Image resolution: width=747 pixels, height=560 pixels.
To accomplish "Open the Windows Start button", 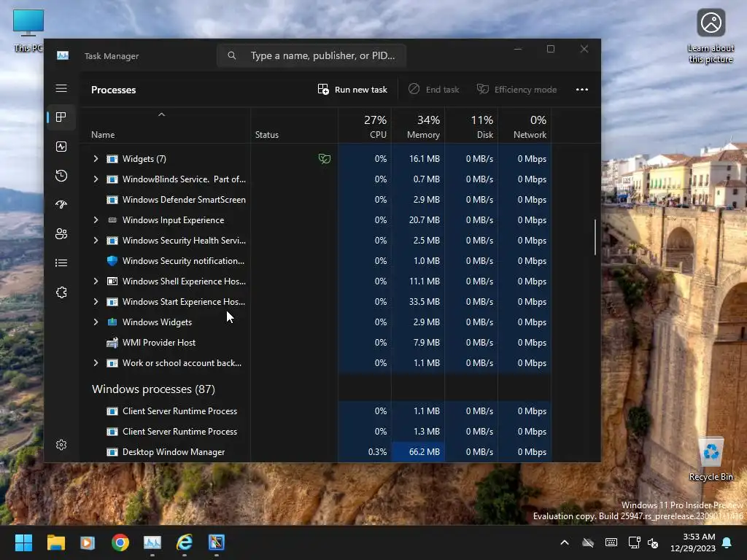I will [23, 542].
